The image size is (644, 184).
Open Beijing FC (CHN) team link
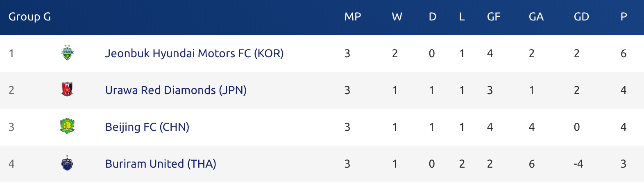[x=147, y=127]
